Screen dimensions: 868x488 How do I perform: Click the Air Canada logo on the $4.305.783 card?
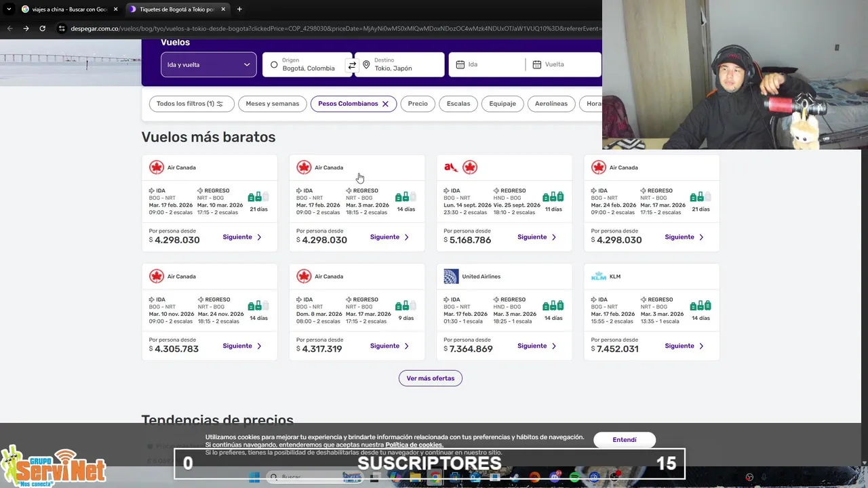coord(157,277)
